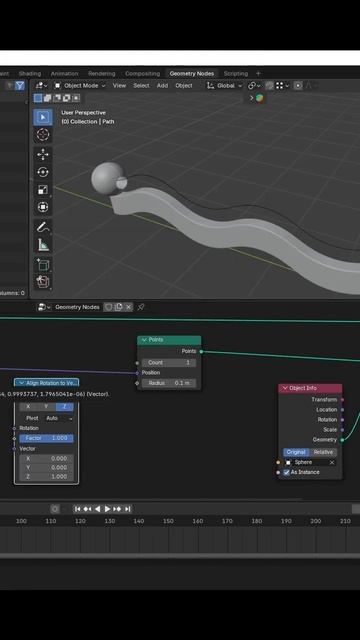
Task: Play the animation forward
Action: (107, 509)
